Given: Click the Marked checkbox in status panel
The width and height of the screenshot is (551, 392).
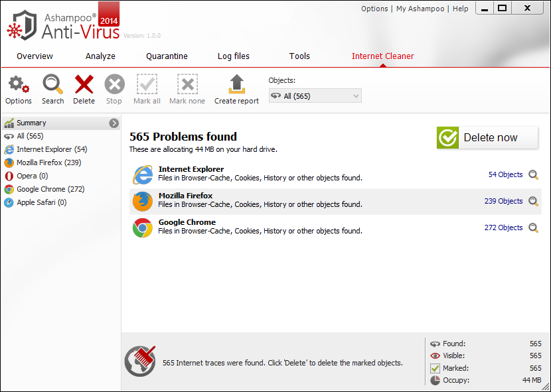Looking at the screenshot, I should click(435, 368).
